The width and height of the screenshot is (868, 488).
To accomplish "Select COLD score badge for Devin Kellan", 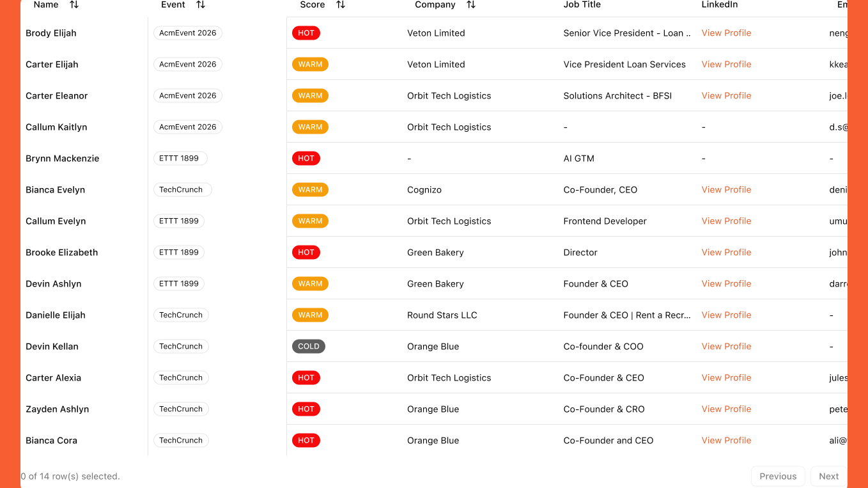I will pos(309,347).
